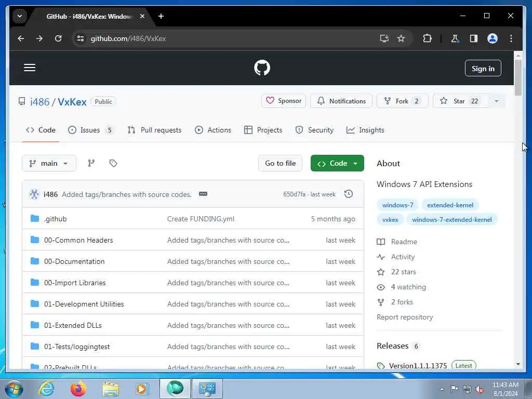
Task: Open the GitHub hamburger navigation menu
Action: pos(30,68)
